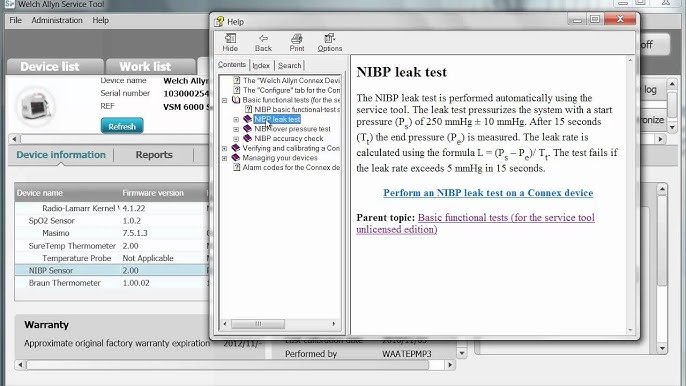
Task: Click the Help contents scroll left arrow
Action: pos(225,324)
